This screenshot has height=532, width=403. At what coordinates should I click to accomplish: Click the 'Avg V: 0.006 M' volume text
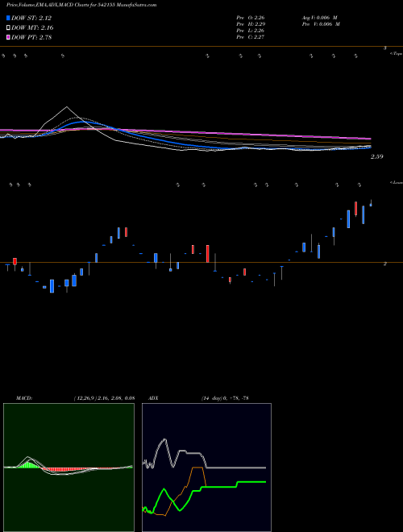coord(319,18)
